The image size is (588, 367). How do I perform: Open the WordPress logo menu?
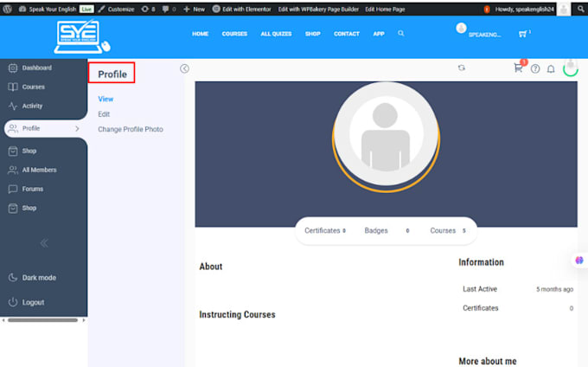(7, 9)
